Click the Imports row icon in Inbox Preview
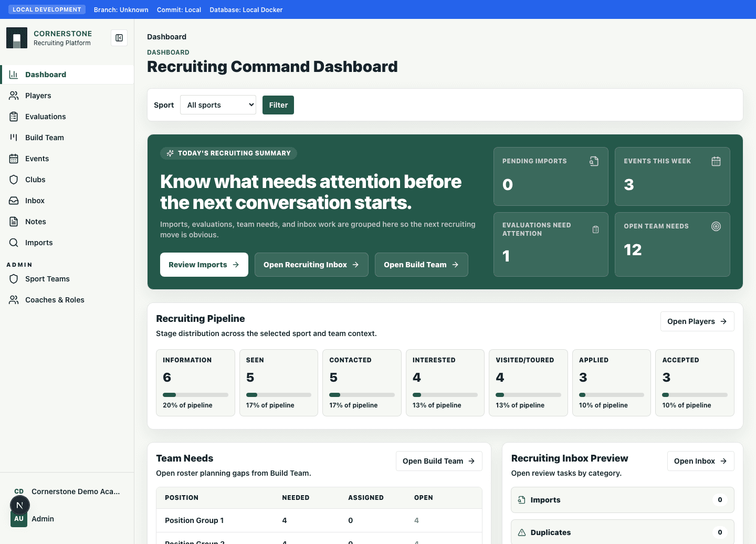Screen dimensions: 756x544 pos(521,500)
